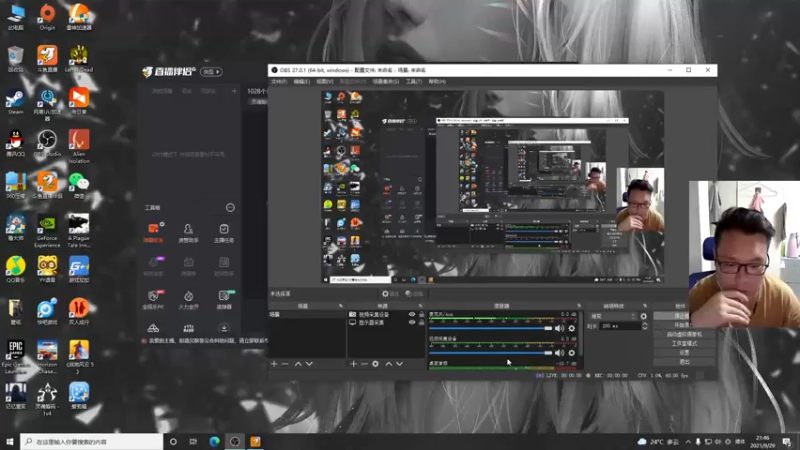Image resolution: width=800 pixels, height=450 pixels.
Task: Lock the video capture device source
Action: (x=421, y=315)
